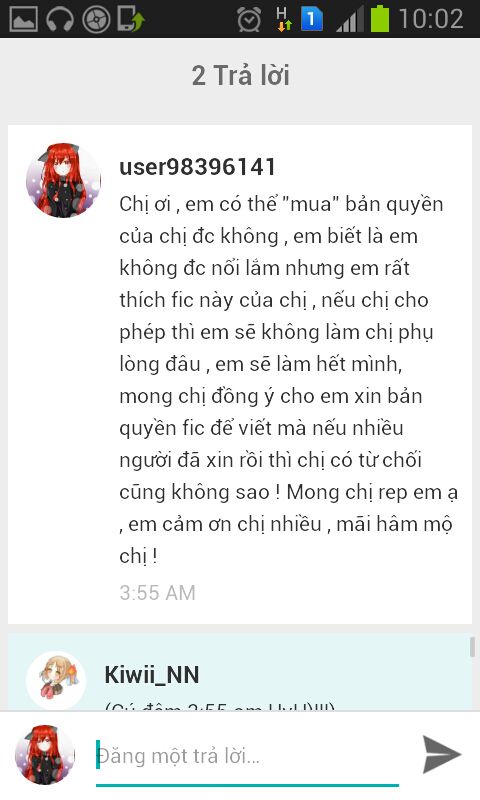Tap the 3:55 AM comment timestamp

coord(158,592)
